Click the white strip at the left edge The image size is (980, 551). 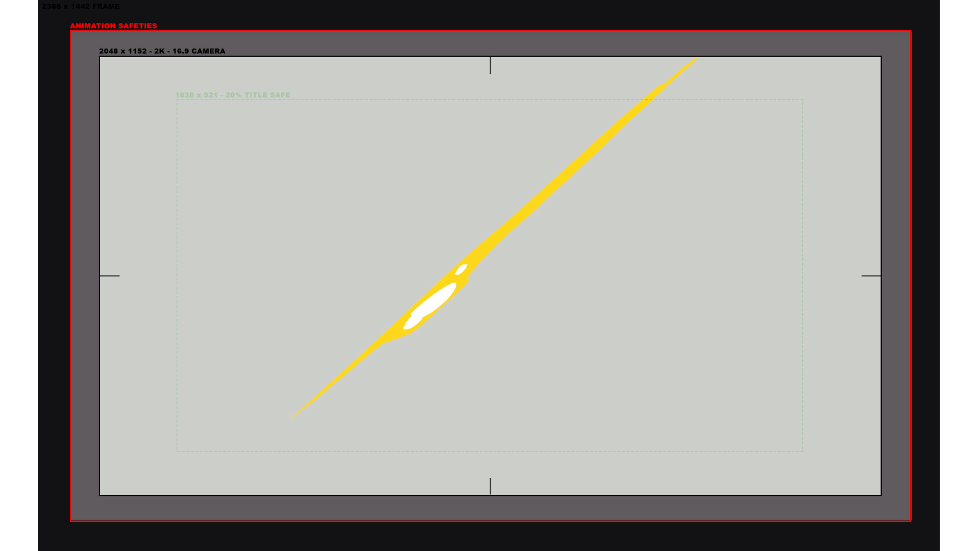click(x=18, y=275)
